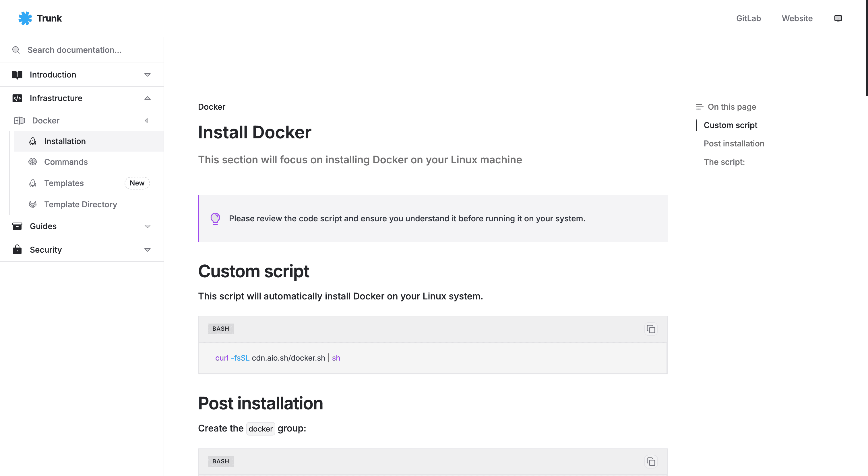Image resolution: width=868 pixels, height=476 pixels.
Task: Click the Installation rocket icon
Action: coord(33,141)
